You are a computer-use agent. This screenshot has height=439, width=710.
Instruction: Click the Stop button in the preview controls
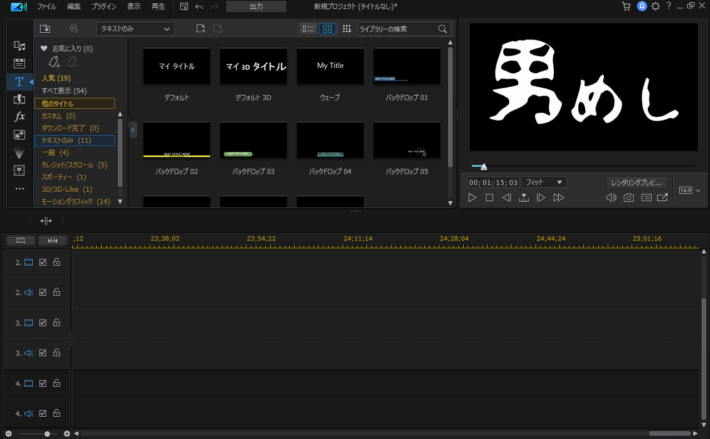(x=489, y=198)
